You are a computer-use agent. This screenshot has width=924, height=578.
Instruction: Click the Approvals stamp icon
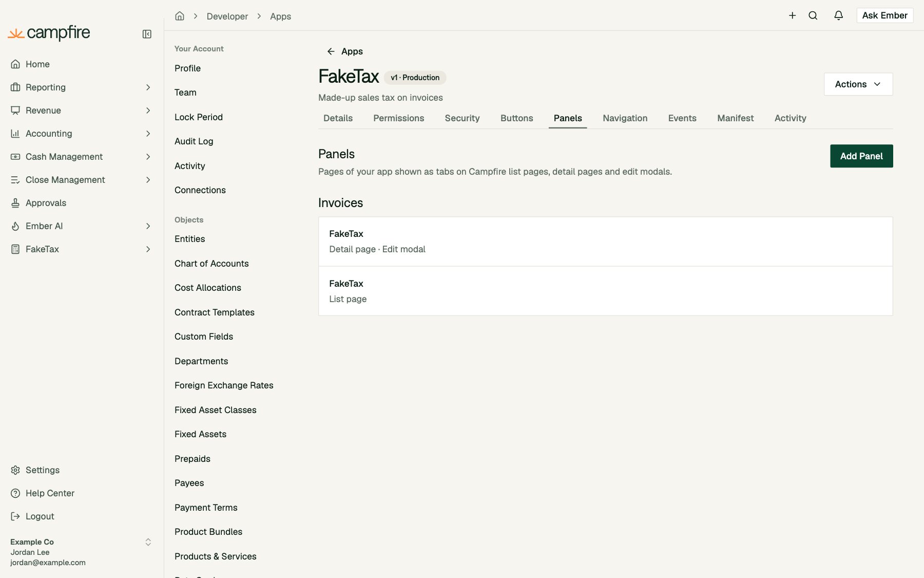click(x=15, y=203)
